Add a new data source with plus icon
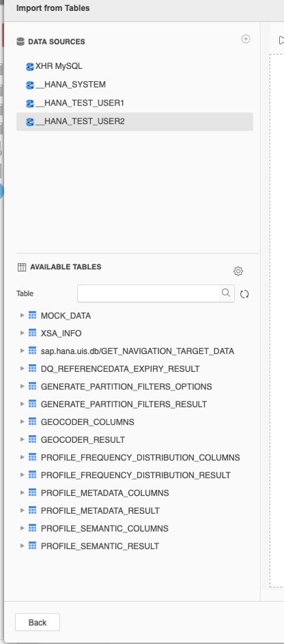284x644 pixels. click(246, 39)
